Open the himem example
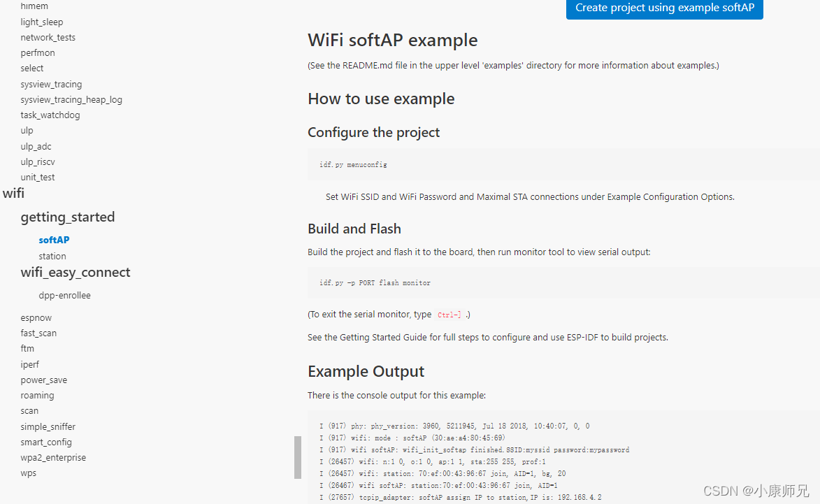Screen dimensions: 820x504 click(34, 6)
